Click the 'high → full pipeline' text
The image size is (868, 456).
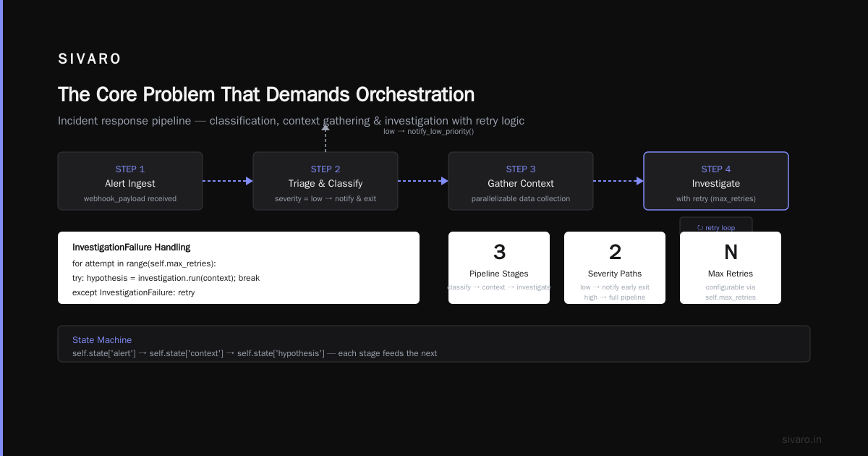point(615,297)
